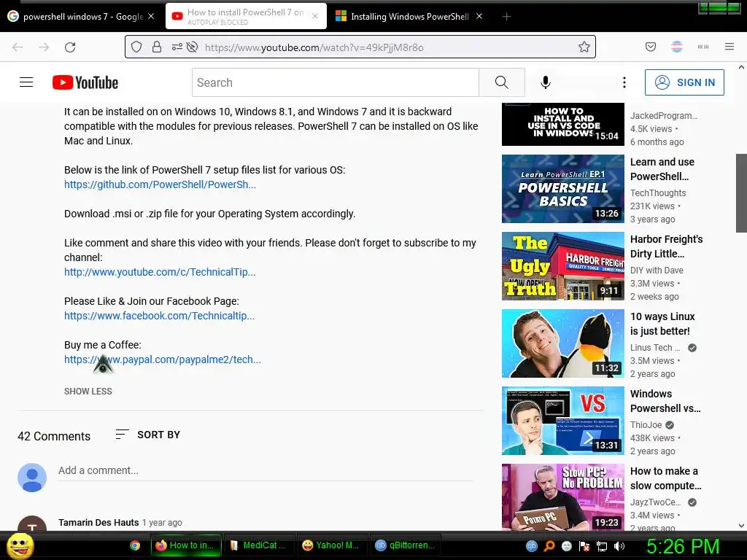
Task: Open the site permissions icon in address bar
Action: tap(177, 47)
